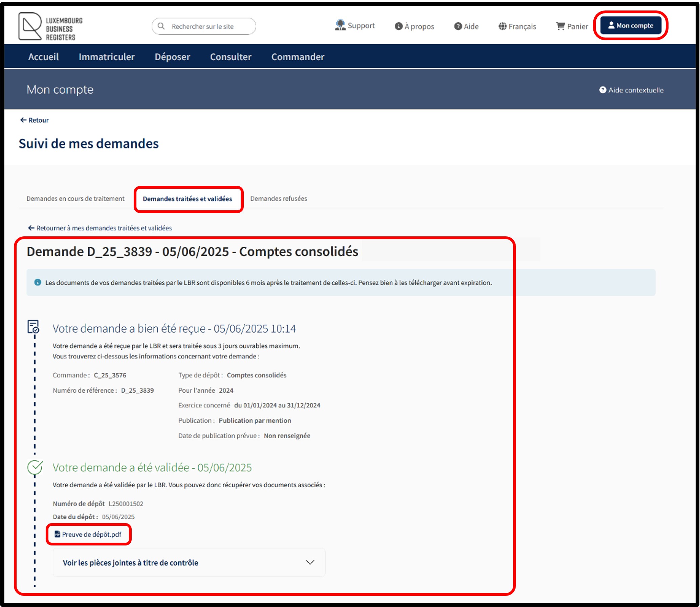The image size is (700, 607).
Task: Open the Consulter navigation menu
Action: 231,57
